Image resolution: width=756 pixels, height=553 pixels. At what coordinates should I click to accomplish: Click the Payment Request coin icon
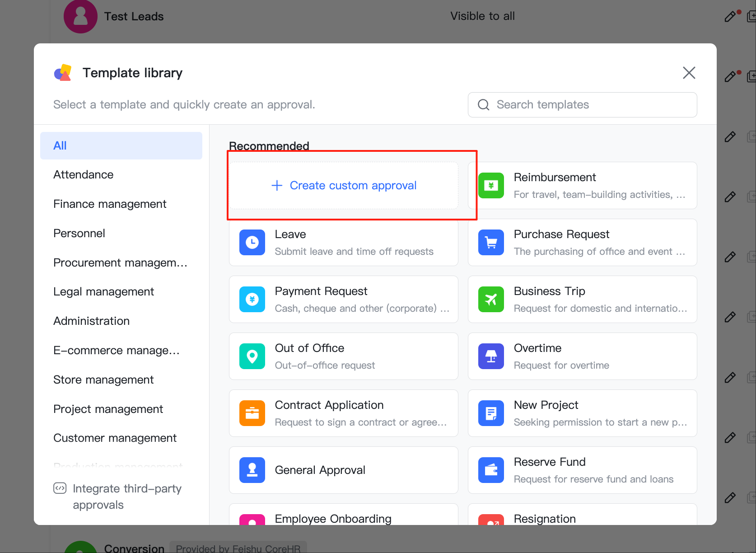coord(252,300)
